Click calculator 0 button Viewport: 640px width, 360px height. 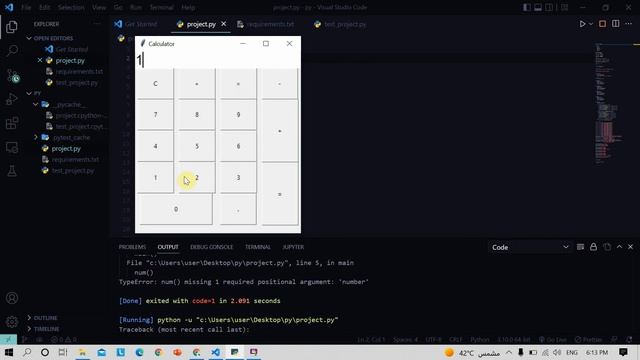pos(176,209)
